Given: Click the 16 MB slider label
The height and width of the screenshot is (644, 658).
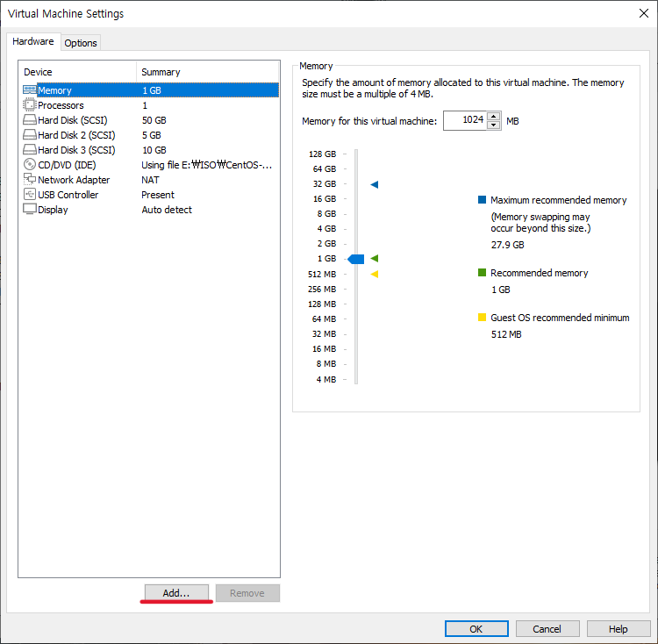Looking at the screenshot, I should pos(324,348).
